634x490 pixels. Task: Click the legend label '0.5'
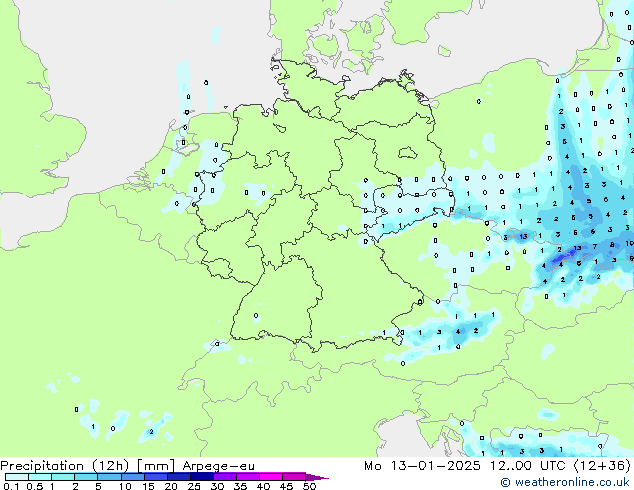(35, 486)
